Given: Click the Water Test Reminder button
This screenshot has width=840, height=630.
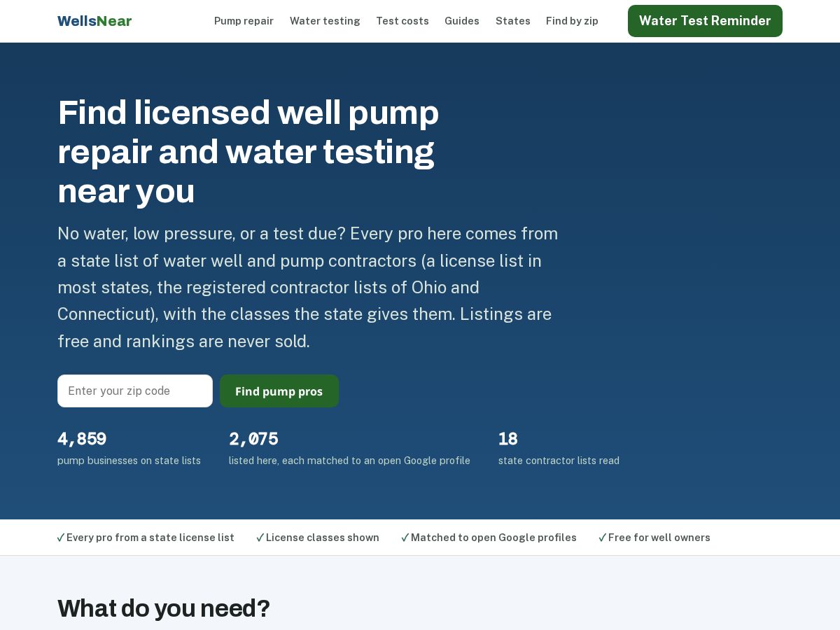Looking at the screenshot, I should point(705,21).
